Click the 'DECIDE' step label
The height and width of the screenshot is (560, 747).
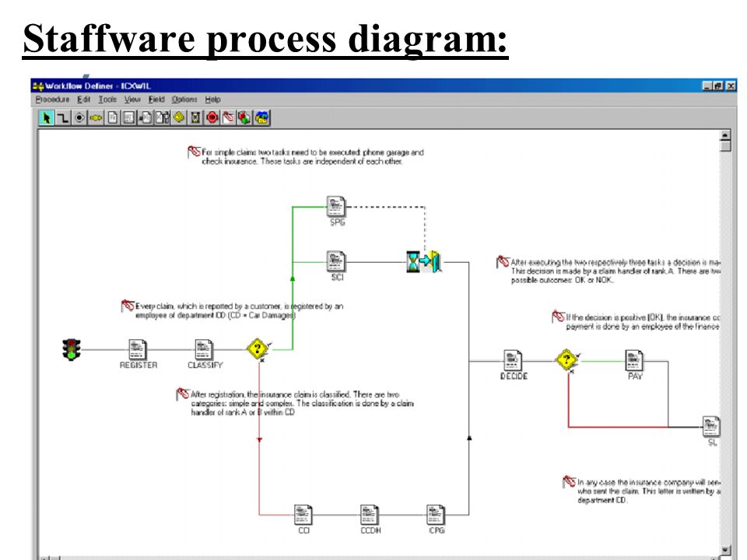514,376
